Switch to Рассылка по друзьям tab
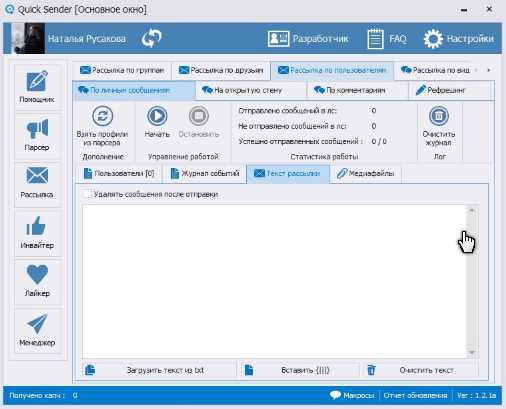The width and height of the screenshot is (506, 409). pyautogui.click(x=221, y=70)
